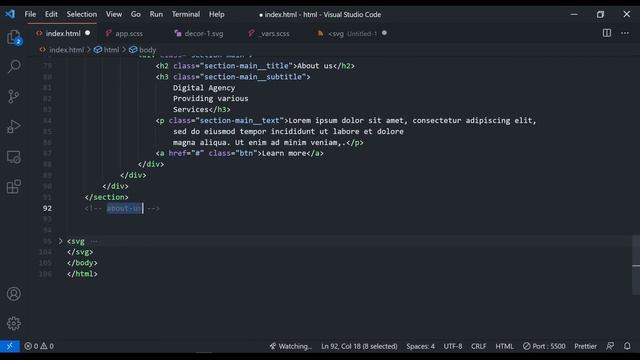Click the Port : 5500 Live Server item
Screen dimensions: 640x360
point(544,346)
